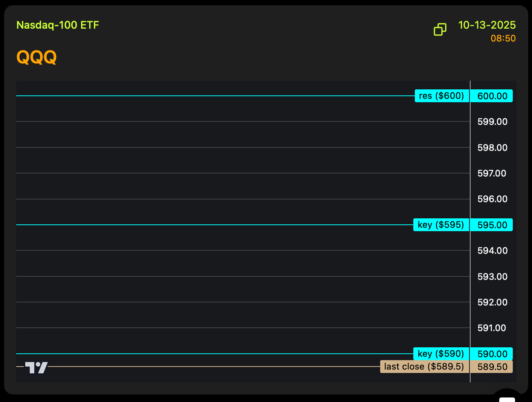Click the Nasdaq-100 ETF title
The width and height of the screenshot is (532, 402).
pos(58,25)
